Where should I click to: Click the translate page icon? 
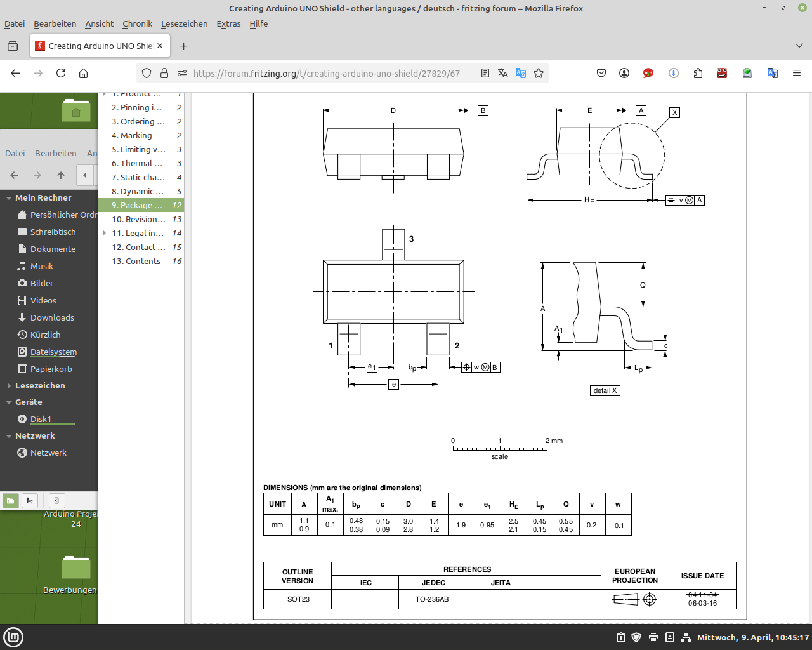click(503, 73)
